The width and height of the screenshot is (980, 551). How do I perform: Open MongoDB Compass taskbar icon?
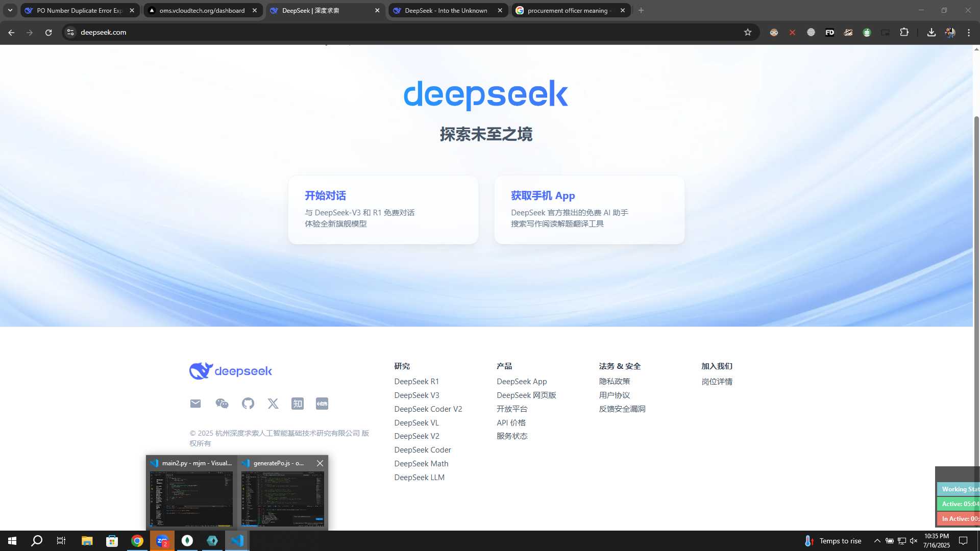[x=187, y=541]
